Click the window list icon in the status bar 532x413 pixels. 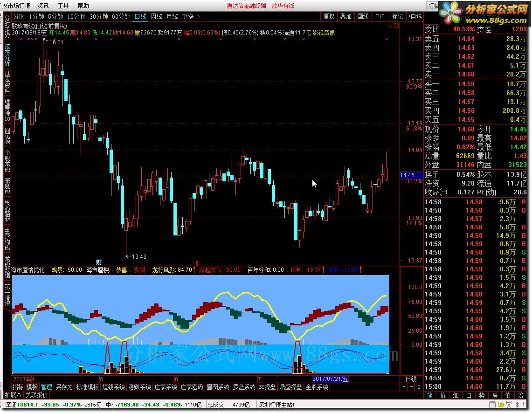click(x=492, y=405)
